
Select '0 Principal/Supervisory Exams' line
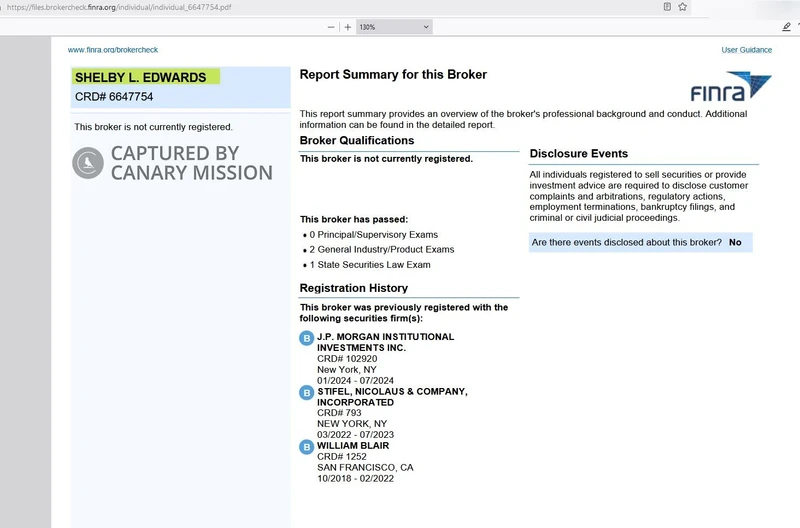(373, 235)
